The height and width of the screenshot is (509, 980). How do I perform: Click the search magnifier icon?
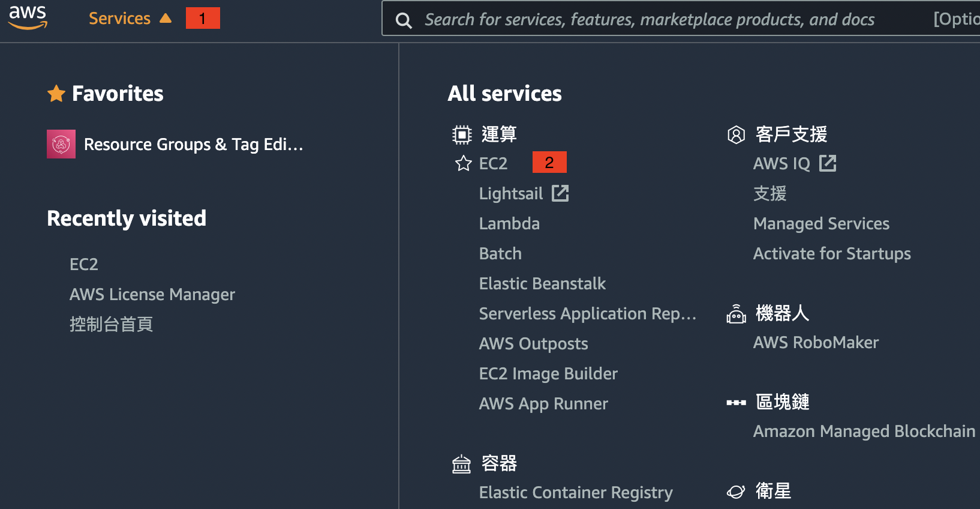(404, 20)
